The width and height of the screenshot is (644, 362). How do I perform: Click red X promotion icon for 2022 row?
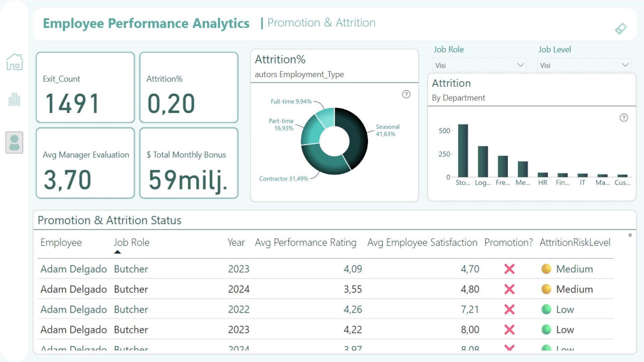tap(509, 309)
